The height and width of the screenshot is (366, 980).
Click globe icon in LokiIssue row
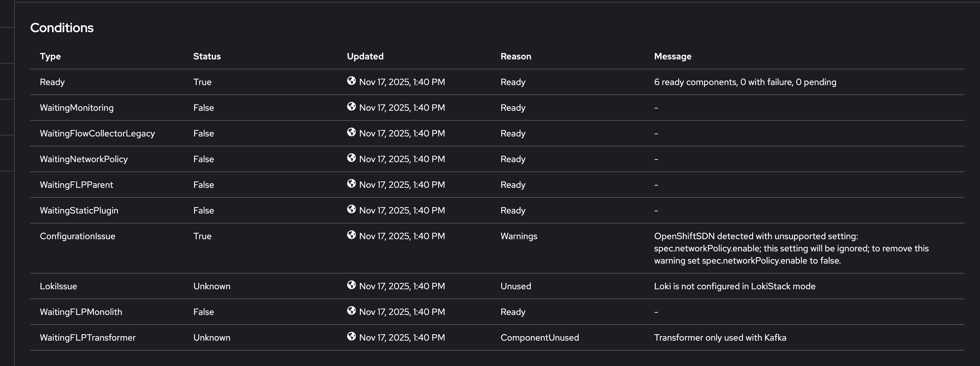click(351, 285)
